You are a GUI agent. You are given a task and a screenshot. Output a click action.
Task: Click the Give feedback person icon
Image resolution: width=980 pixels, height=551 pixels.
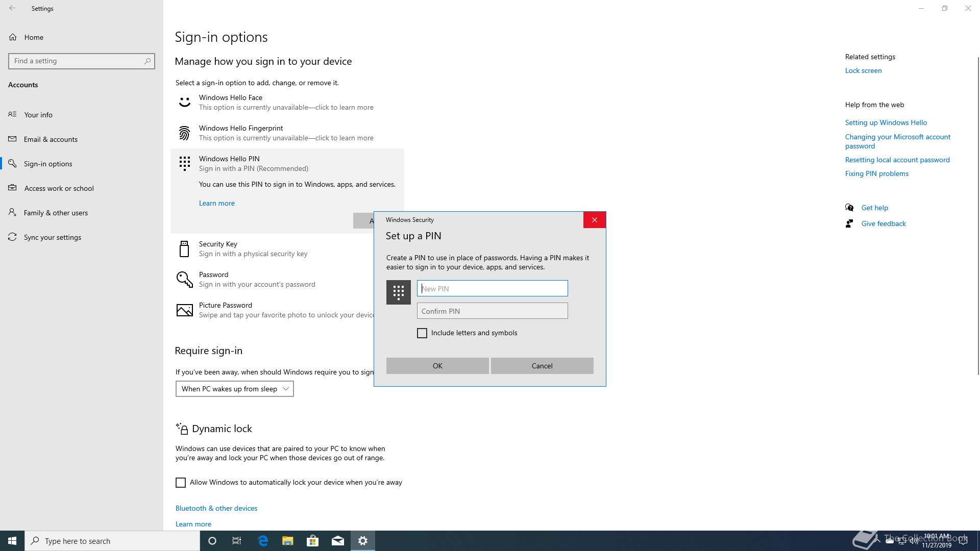(x=849, y=223)
